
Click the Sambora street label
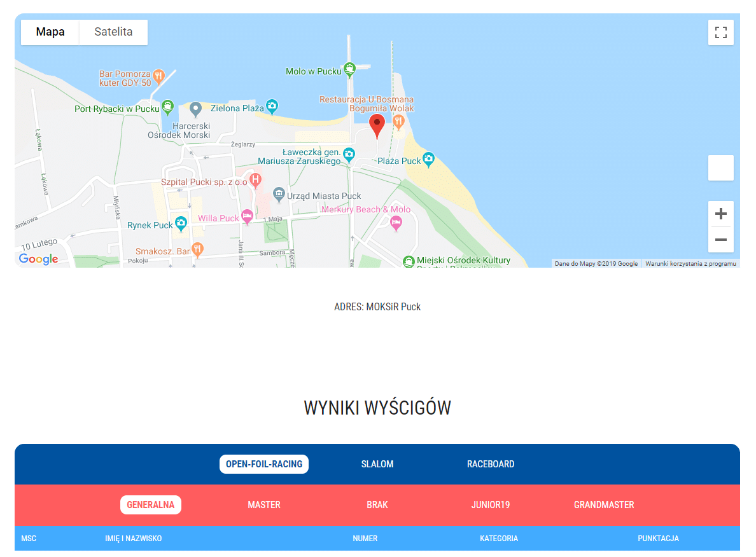[272, 253]
